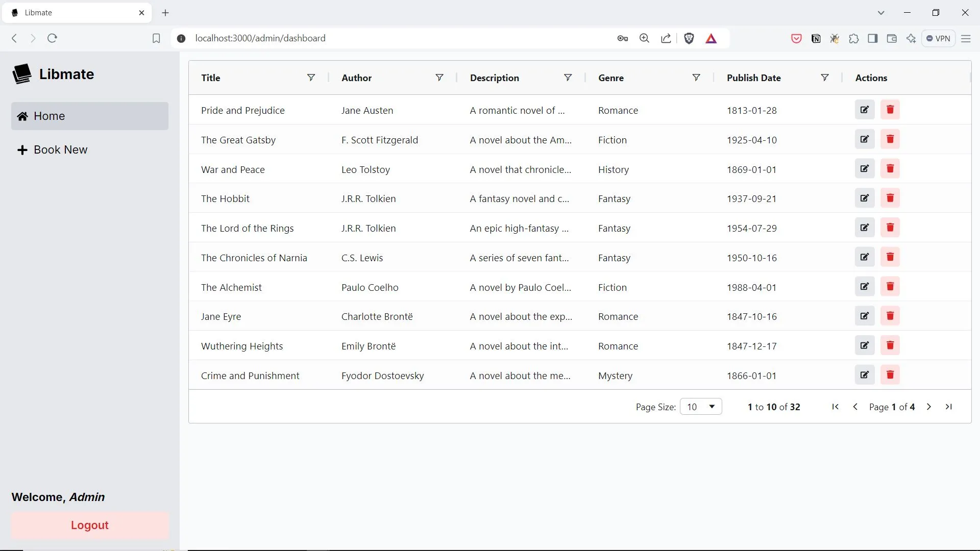Open the Page Size dropdown
Viewport: 980px width, 551px height.
(x=701, y=407)
